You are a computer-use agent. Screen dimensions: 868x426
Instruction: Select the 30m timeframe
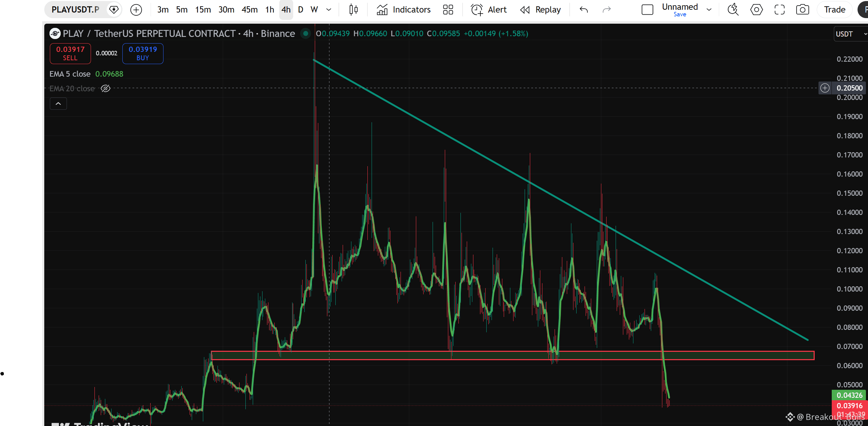(226, 9)
